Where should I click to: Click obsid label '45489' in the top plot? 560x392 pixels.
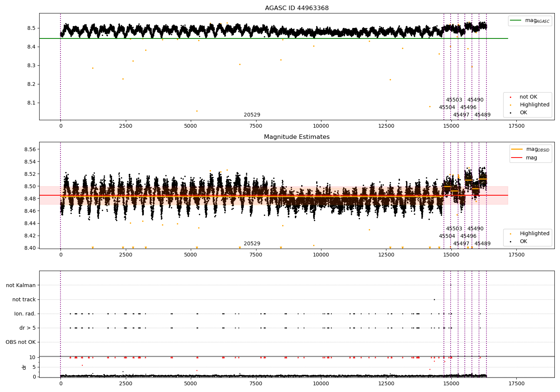coord(482,115)
